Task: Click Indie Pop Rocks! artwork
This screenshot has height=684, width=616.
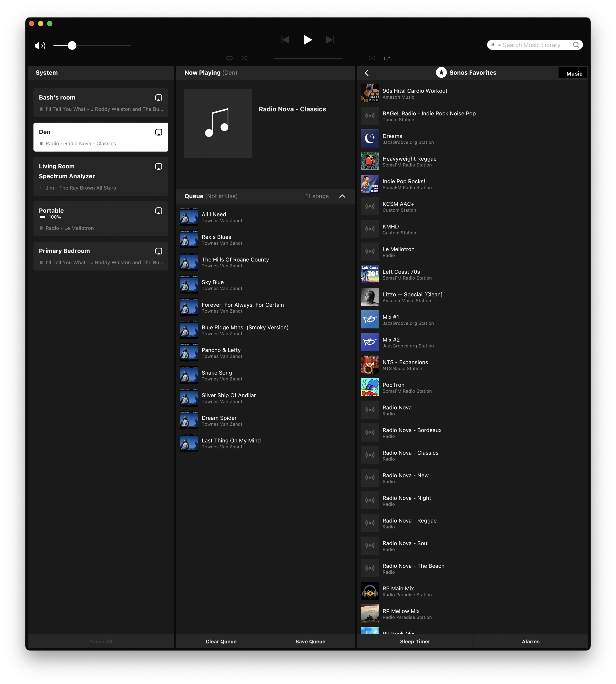Action: tap(370, 184)
